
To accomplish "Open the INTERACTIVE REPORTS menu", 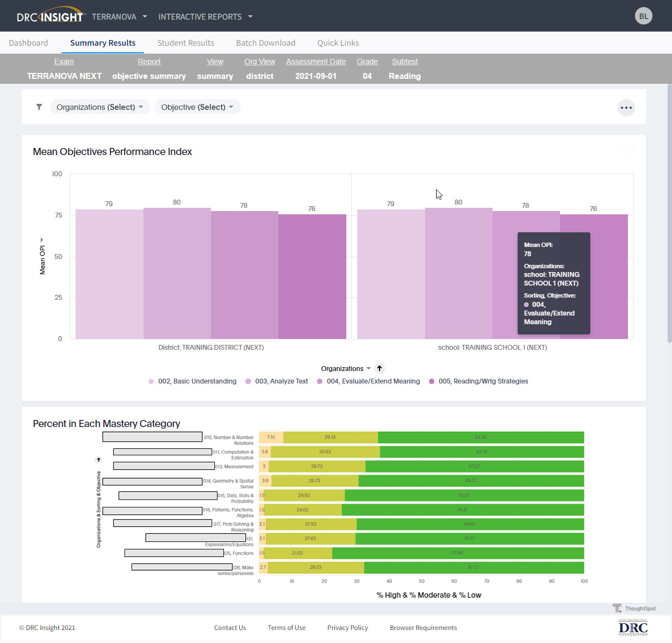I will 205,16.
